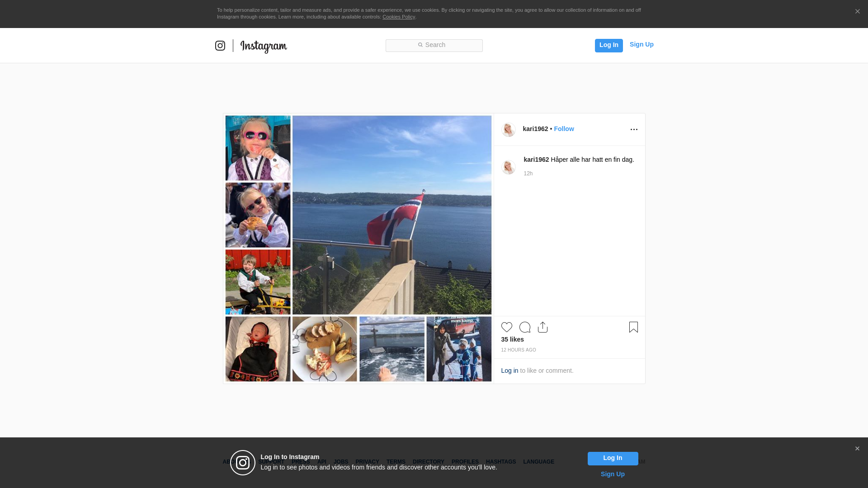The width and height of the screenshot is (868, 488).
Task: Click Sign Up link in bottom banner
Action: [613, 474]
